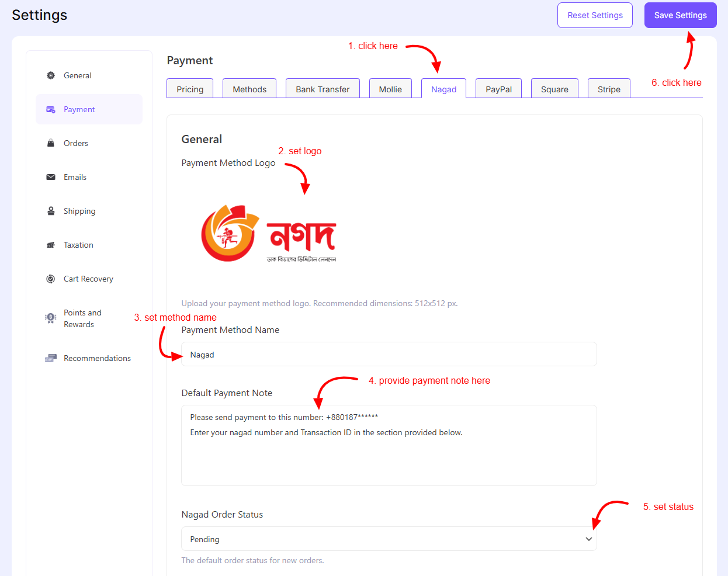This screenshot has height=576, width=728.
Task: Open Taxation settings in sidebar
Action: coord(89,245)
